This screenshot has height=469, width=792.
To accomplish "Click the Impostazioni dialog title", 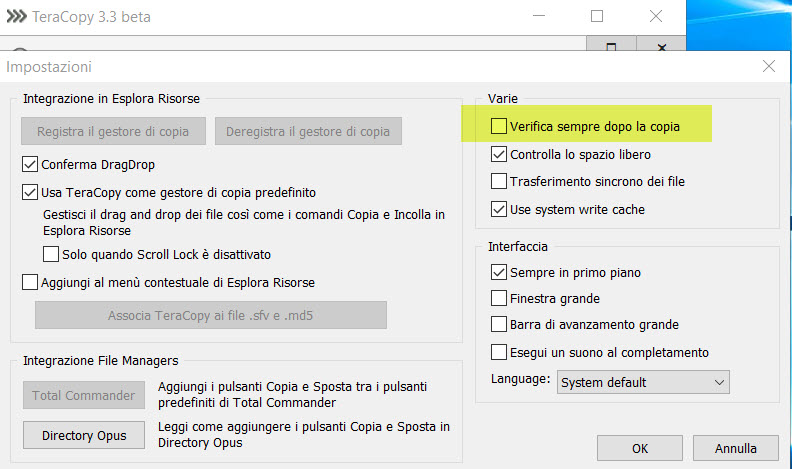I will 49,67.
